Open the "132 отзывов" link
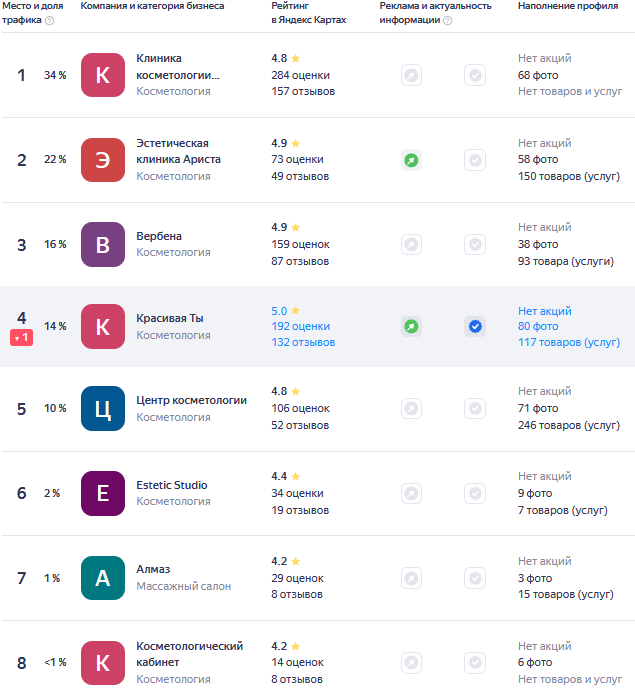635x699 pixels. (303, 342)
